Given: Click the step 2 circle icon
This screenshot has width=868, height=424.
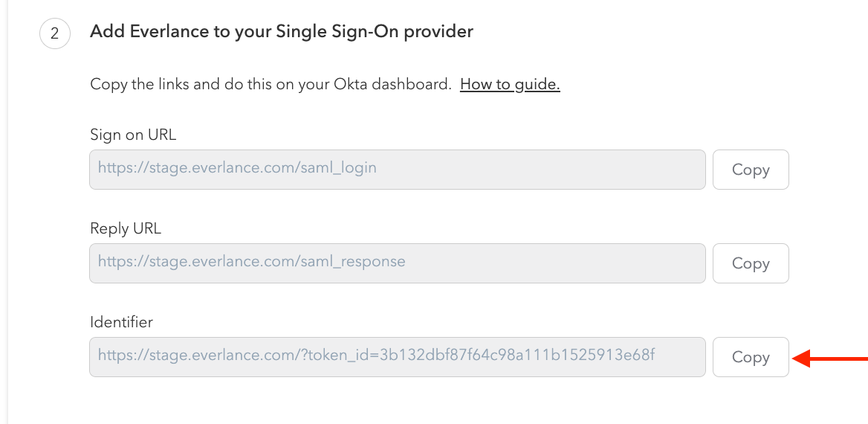Looking at the screenshot, I should point(54,34).
